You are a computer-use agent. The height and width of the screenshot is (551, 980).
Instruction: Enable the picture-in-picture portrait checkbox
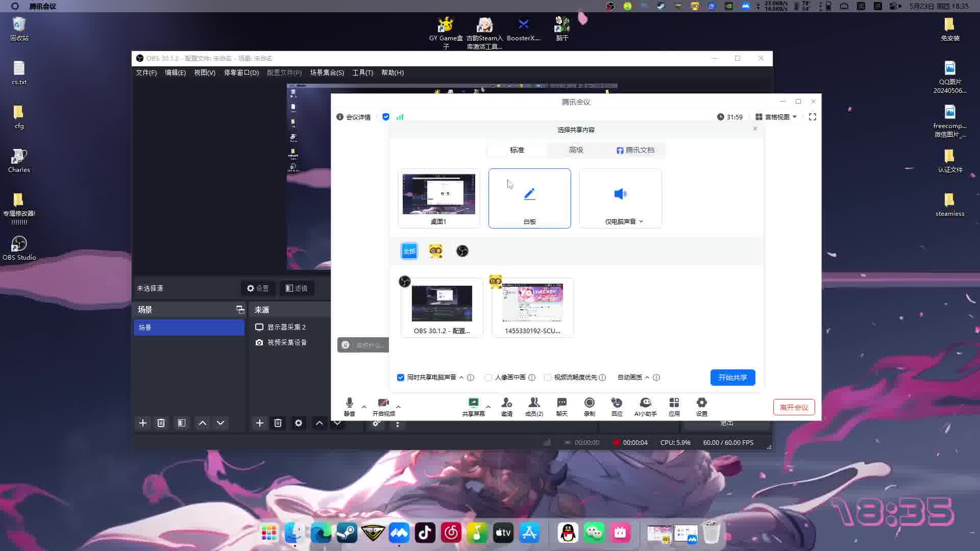(488, 378)
